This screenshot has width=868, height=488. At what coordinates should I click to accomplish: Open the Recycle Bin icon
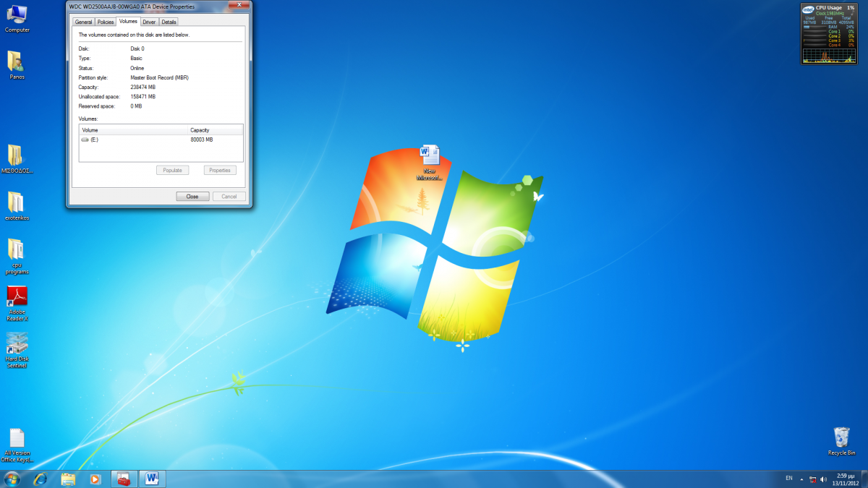point(841,440)
